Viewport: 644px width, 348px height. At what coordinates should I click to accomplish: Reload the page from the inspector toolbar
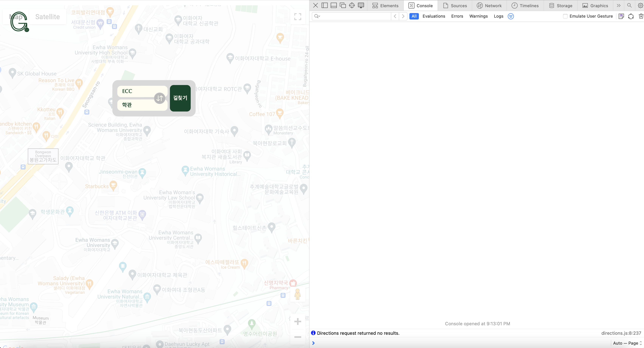pos(631,16)
